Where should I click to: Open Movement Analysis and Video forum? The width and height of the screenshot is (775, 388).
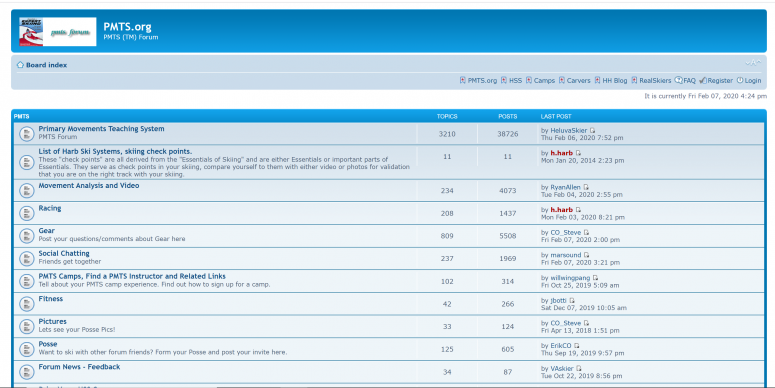[89, 185]
